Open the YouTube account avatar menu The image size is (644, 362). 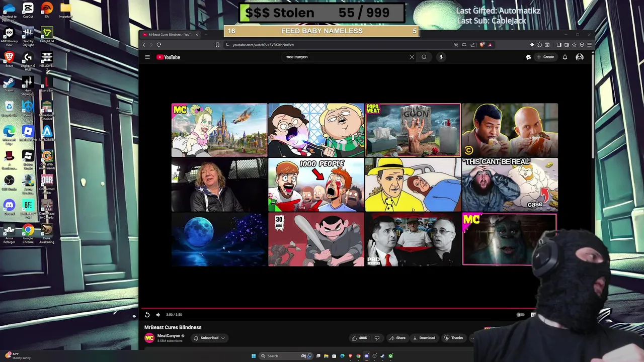coord(580,57)
